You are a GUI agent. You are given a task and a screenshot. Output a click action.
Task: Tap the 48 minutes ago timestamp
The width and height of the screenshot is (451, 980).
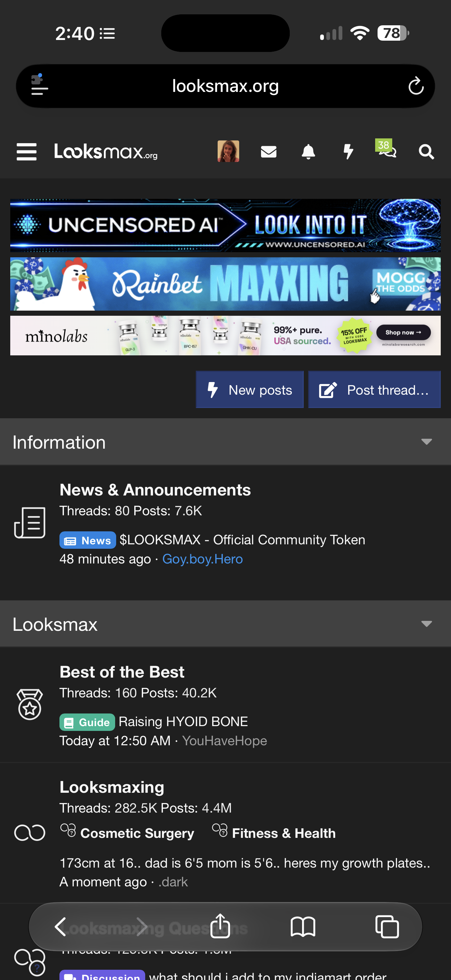pos(105,559)
